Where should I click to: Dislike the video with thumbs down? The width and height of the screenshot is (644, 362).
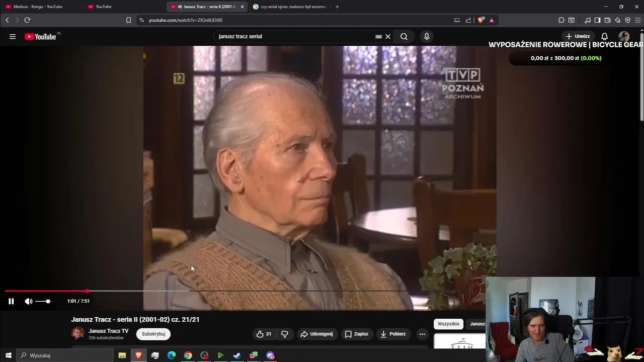pos(285,334)
